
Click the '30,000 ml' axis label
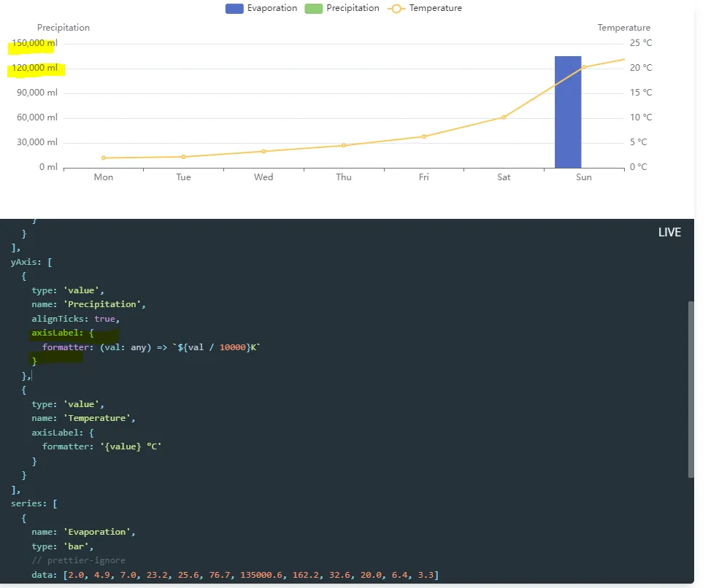point(37,142)
